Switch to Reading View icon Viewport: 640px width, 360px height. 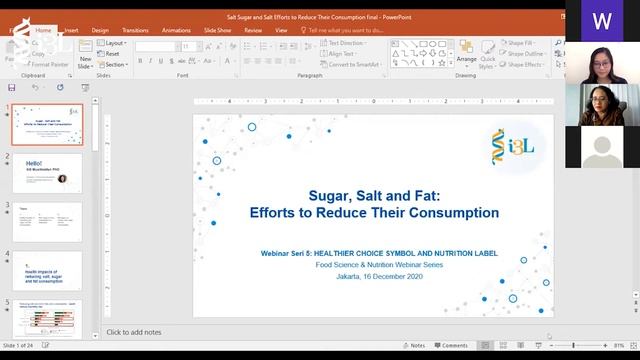coord(521,345)
